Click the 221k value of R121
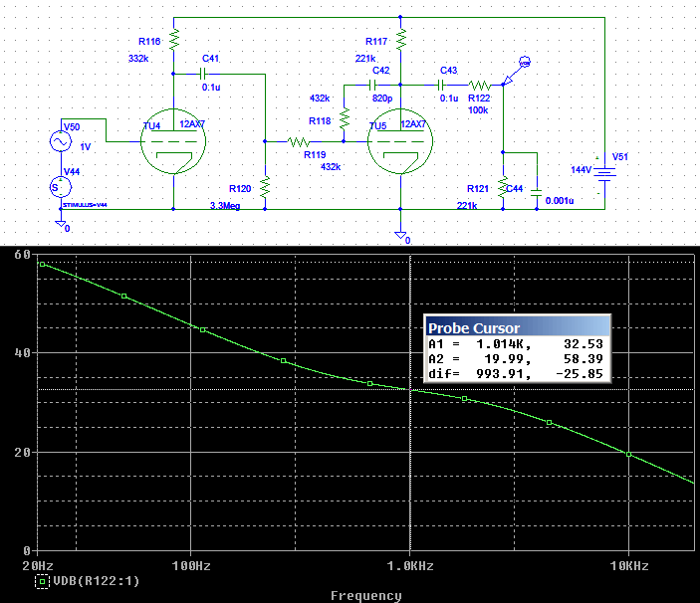 pyautogui.click(x=467, y=206)
